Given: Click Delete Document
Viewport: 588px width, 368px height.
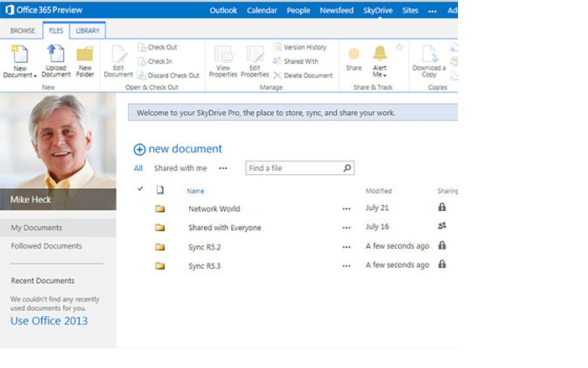Looking at the screenshot, I should (303, 76).
